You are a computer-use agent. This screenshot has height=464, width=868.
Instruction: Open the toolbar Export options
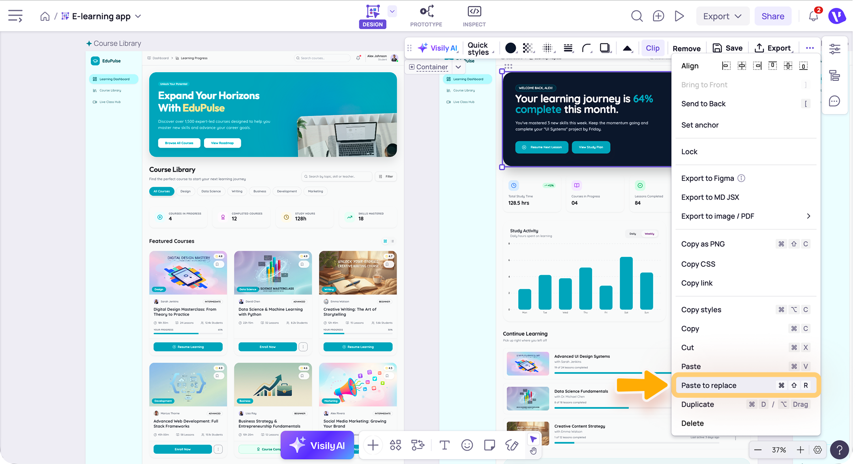pyautogui.click(x=774, y=48)
